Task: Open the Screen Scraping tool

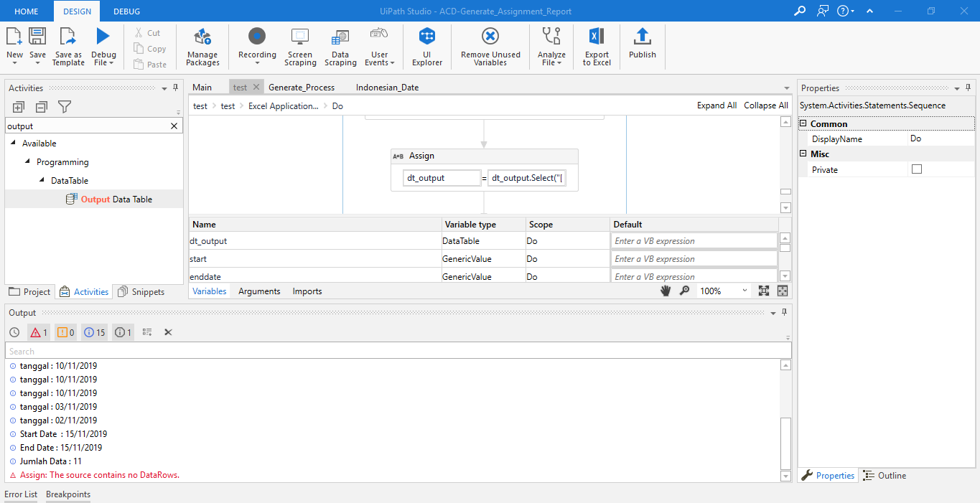Action: coord(300,46)
